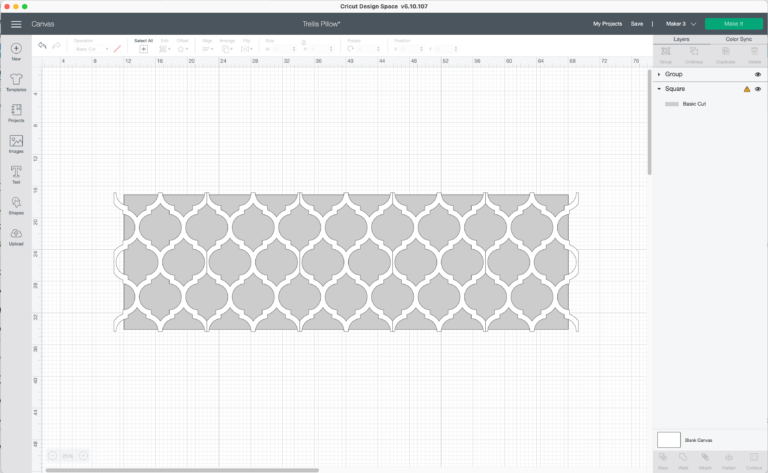Screen dimensions: 768x473
Task: Switch to the Color Sync tab
Action: tap(738, 39)
